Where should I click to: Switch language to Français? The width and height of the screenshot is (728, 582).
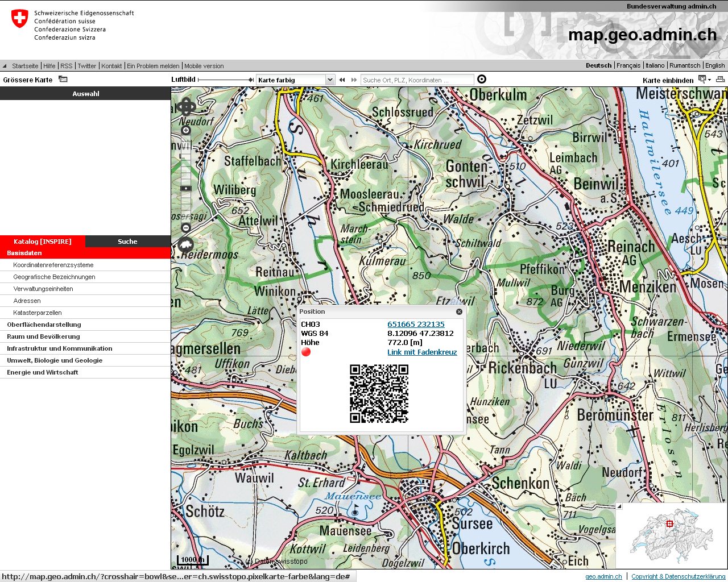(x=628, y=65)
